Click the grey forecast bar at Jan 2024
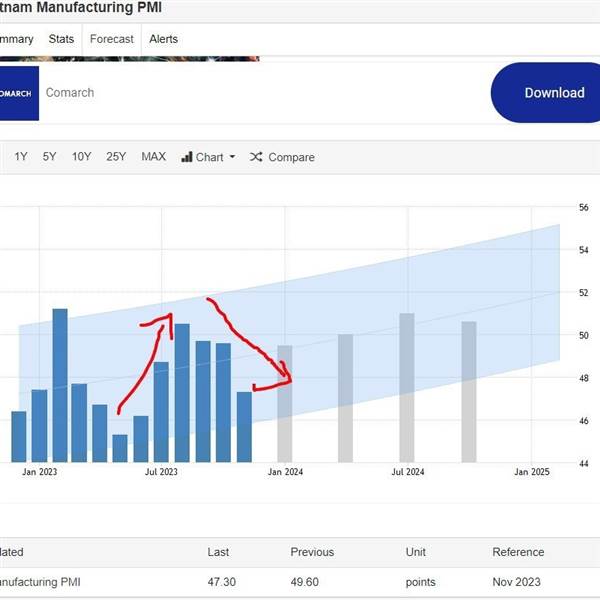 pos(285,404)
